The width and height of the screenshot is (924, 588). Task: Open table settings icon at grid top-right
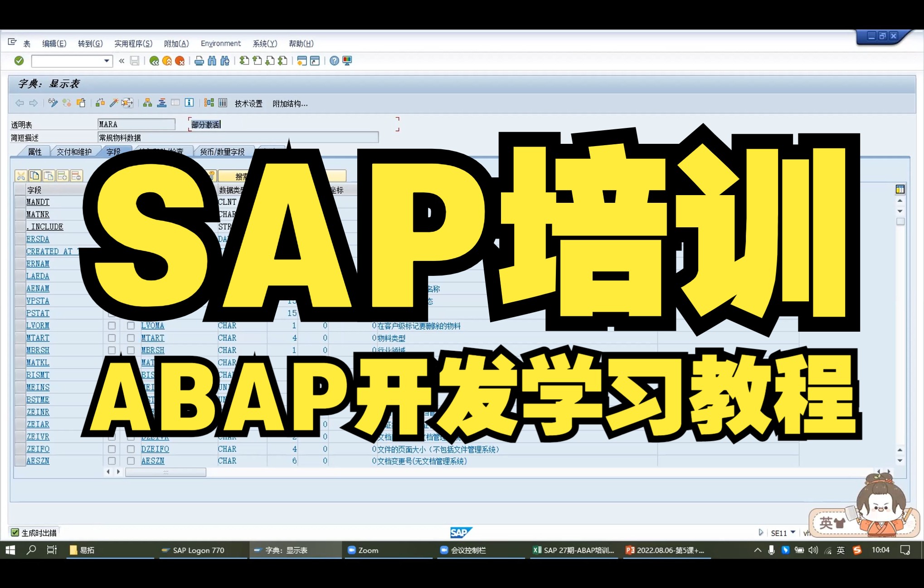[900, 189]
